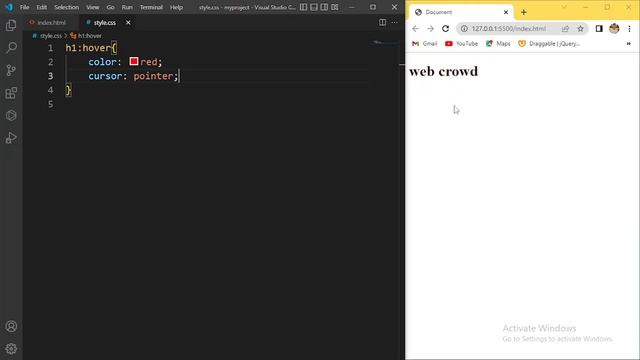
Task: Click the share page icon in address bar
Action: pos(565,29)
